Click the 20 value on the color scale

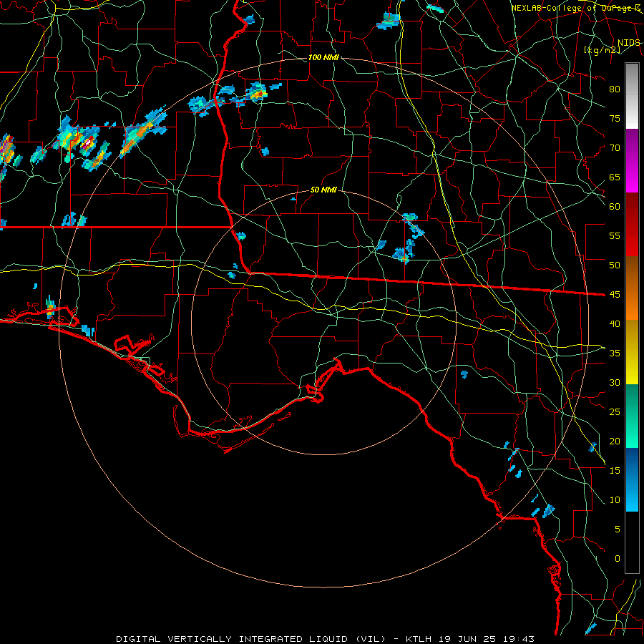615,441
